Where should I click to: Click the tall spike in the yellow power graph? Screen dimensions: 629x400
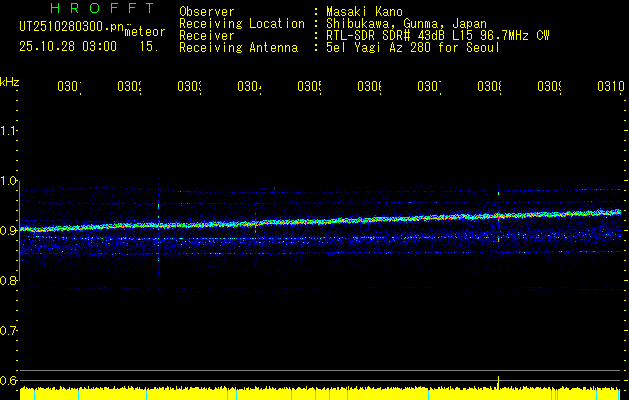point(499,383)
